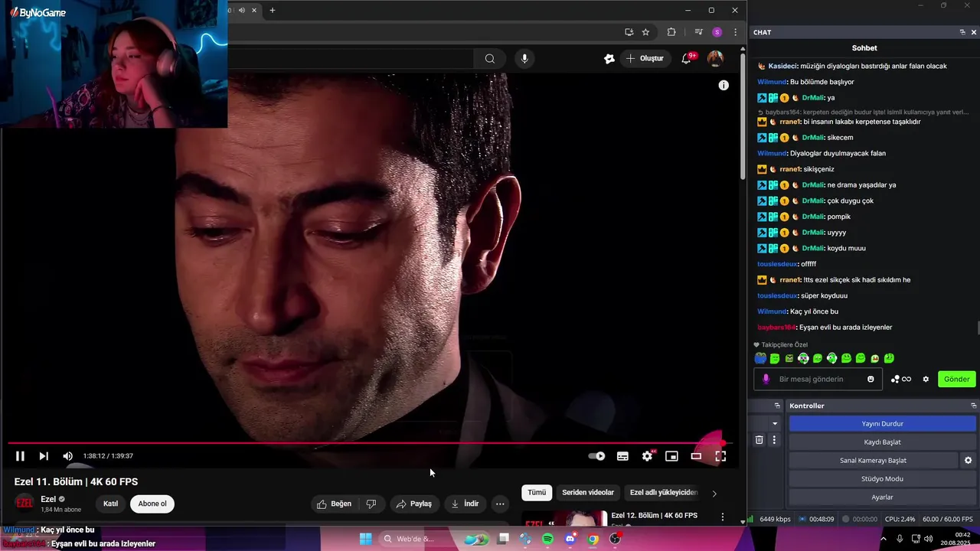The height and width of the screenshot is (551, 980).
Task: Open video info card icon
Action: pos(724,85)
